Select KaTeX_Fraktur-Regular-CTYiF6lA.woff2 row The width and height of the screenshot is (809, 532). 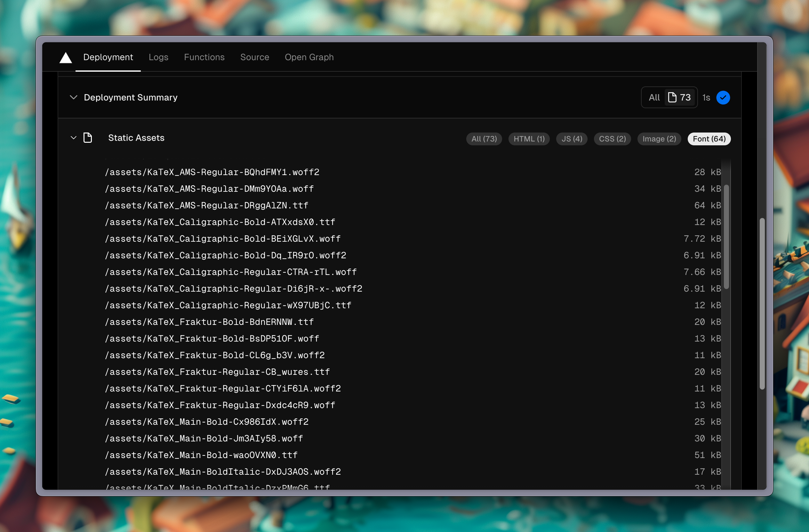pos(413,389)
